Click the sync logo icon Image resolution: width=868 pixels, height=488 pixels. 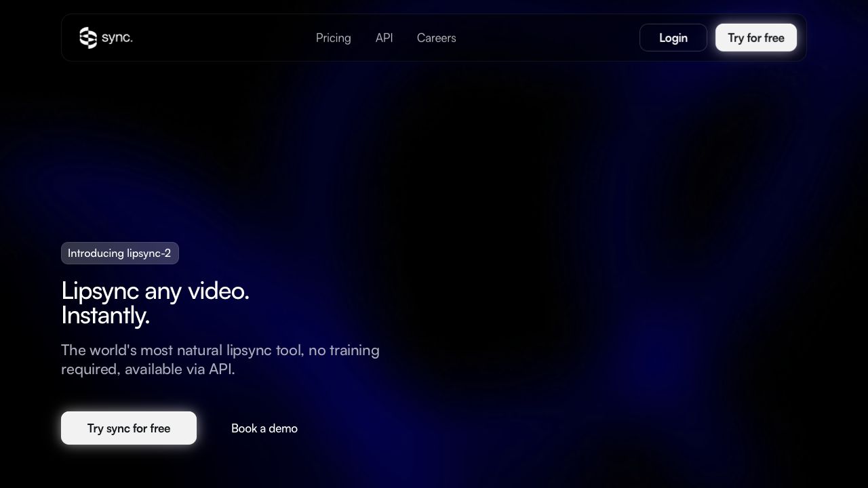coord(88,38)
